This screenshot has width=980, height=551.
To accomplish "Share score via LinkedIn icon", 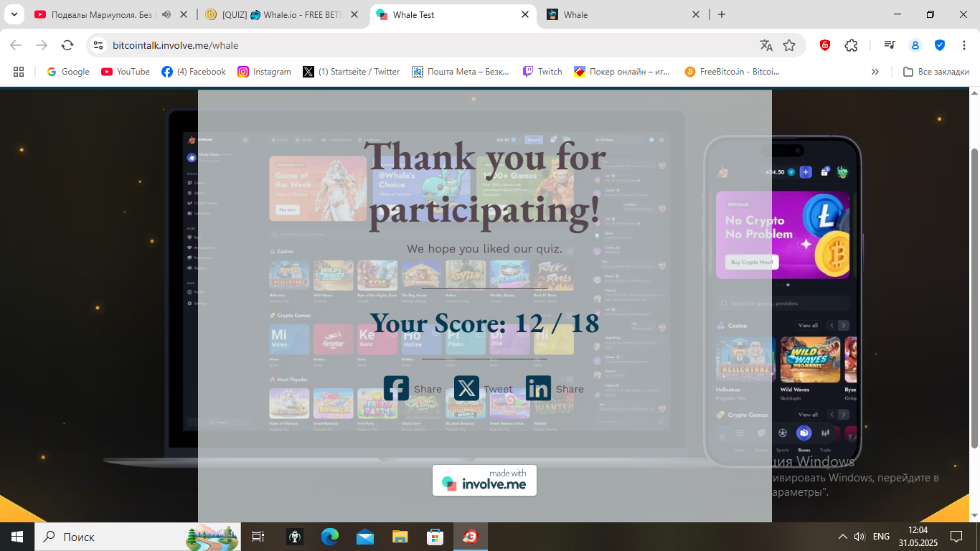I will (538, 388).
